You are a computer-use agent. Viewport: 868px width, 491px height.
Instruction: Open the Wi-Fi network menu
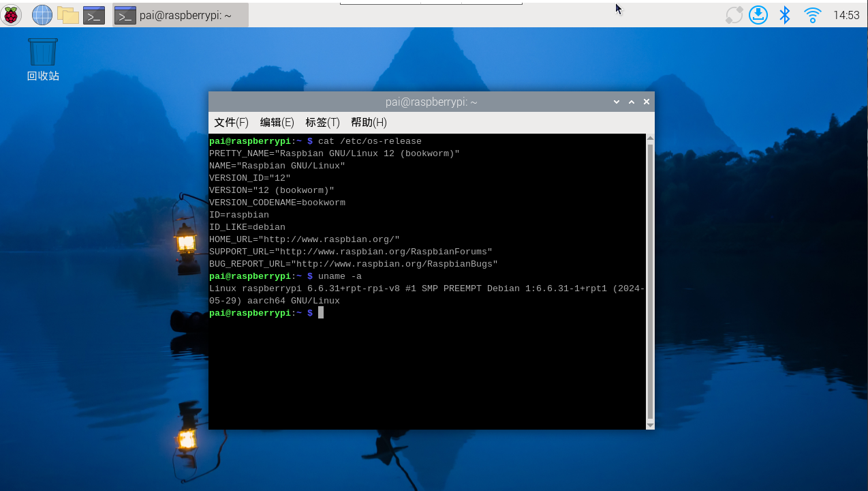(x=812, y=15)
